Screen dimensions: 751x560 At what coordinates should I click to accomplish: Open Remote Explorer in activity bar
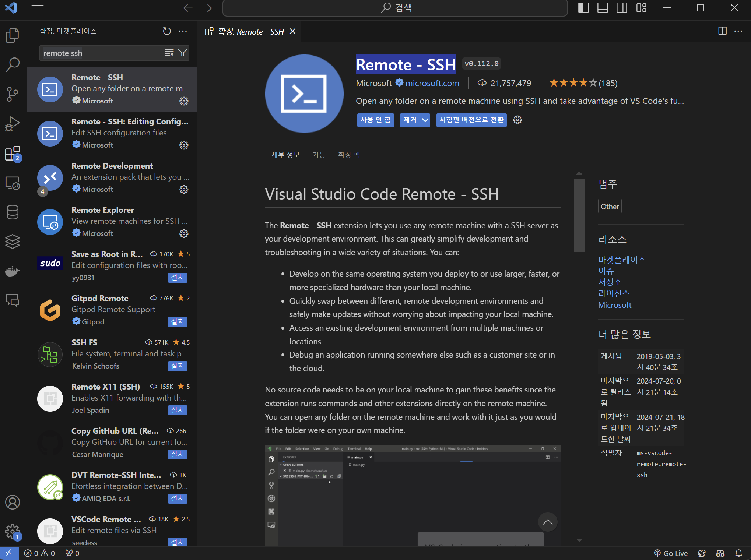tap(13, 183)
